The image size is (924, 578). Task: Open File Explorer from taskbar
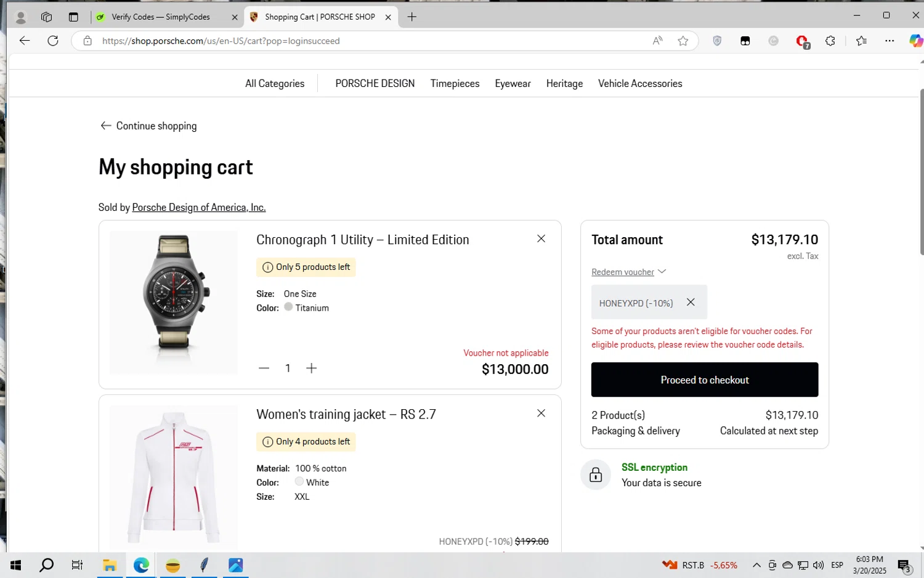coord(110,565)
